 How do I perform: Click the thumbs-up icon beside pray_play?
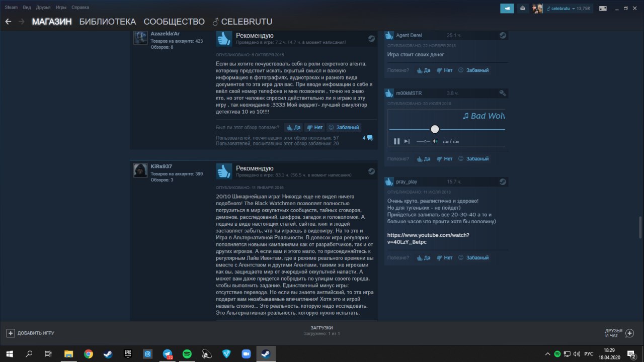(x=389, y=181)
